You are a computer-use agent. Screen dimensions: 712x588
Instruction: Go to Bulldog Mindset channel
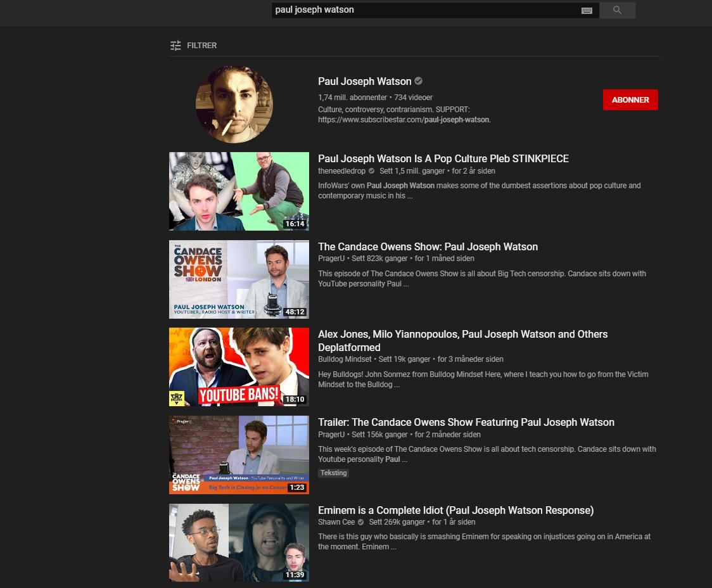[345, 359]
